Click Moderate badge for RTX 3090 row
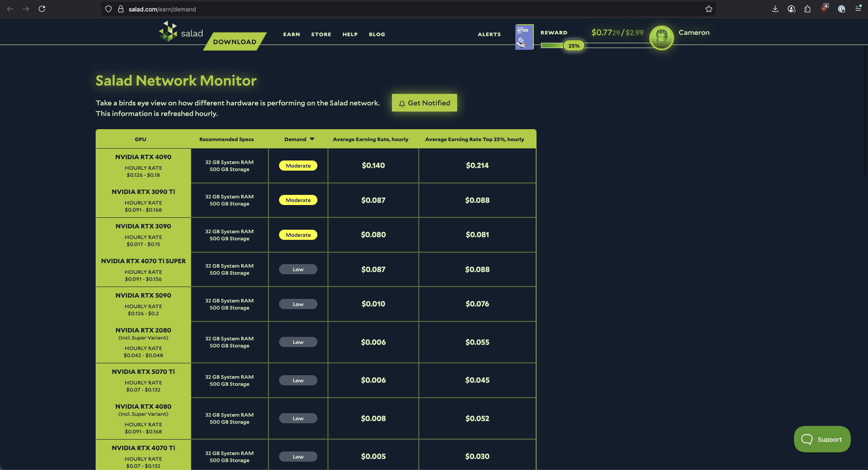Screen dimensions: 868x470 tap(298, 235)
